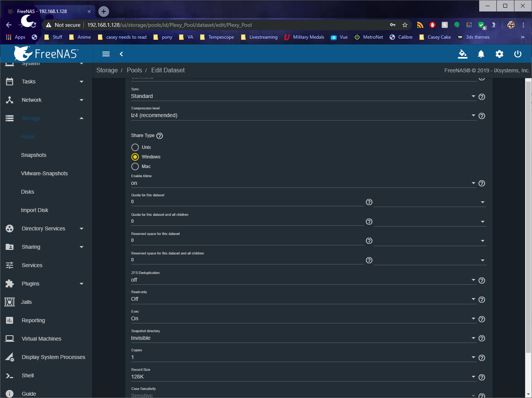Bookmark page with the star icon
This screenshot has height=398, width=532.
click(405, 25)
